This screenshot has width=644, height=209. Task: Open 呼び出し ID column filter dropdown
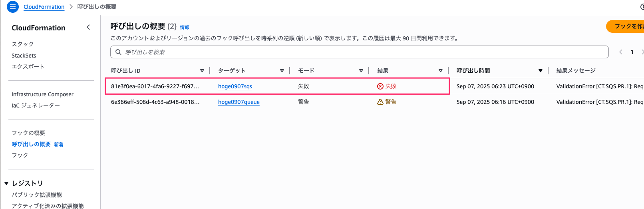click(x=202, y=71)
